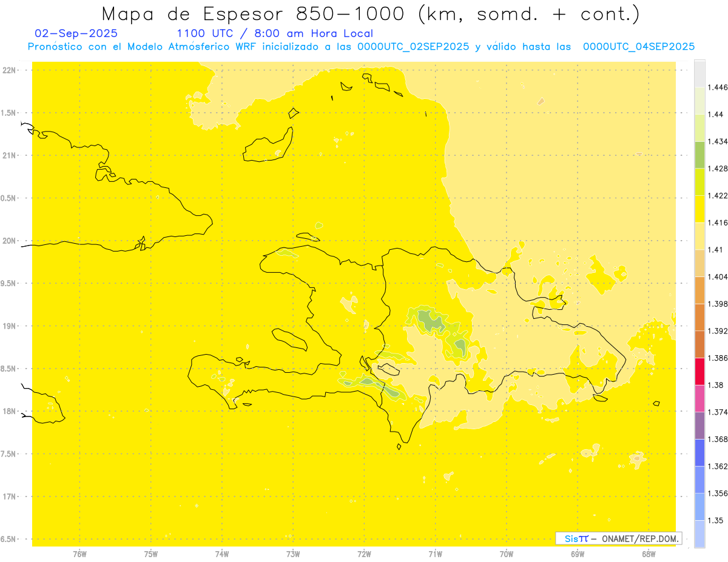Click the 19N latitude axis label
Viewport: 728px width, 562px height.
[x=8, y=326]
